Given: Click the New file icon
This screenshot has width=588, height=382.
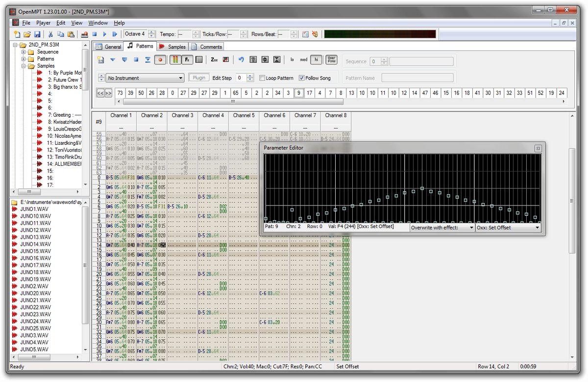Looking at the screenshot, I should coord(17,34).
